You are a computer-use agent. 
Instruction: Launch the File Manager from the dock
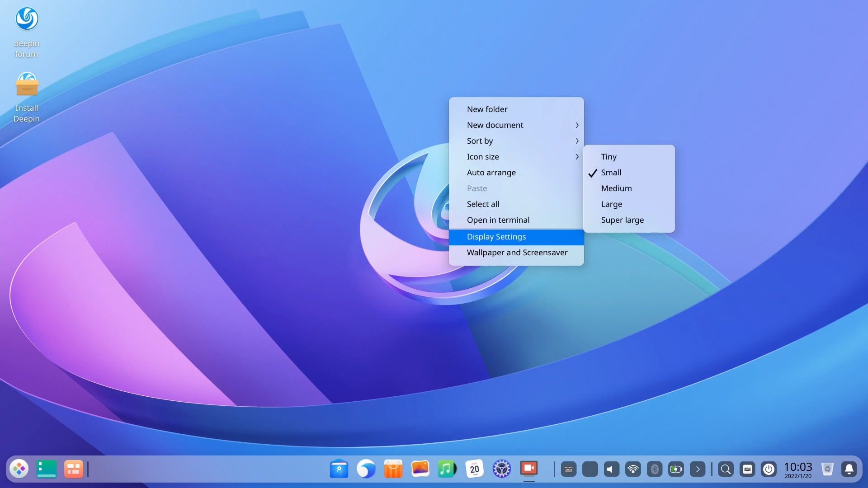(x=339, y=469)
